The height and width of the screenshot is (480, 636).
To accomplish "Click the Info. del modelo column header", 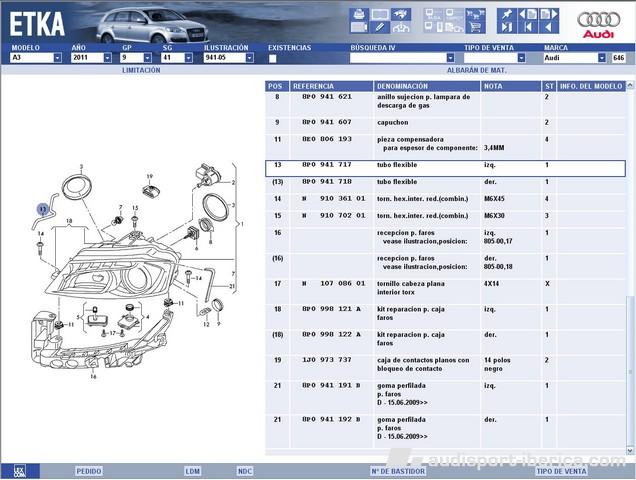I will (x=591, y=86).
